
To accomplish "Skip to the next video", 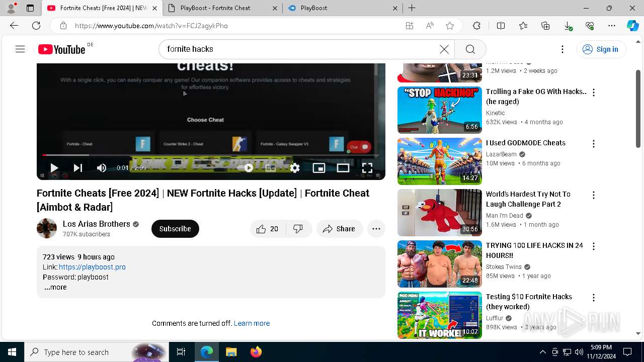I will tap(77, 168).
